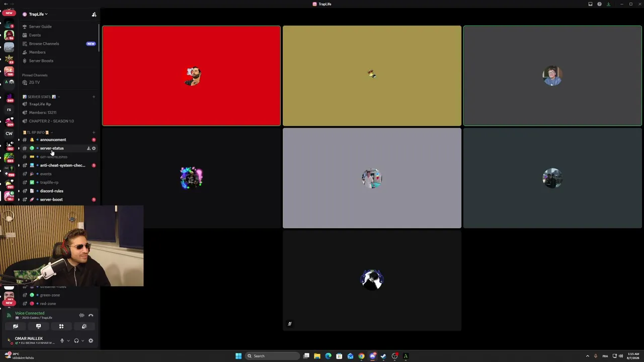This screenshot has width=644, height=362.
Task: Select the red-background participant tile
Action: (191, 75)
